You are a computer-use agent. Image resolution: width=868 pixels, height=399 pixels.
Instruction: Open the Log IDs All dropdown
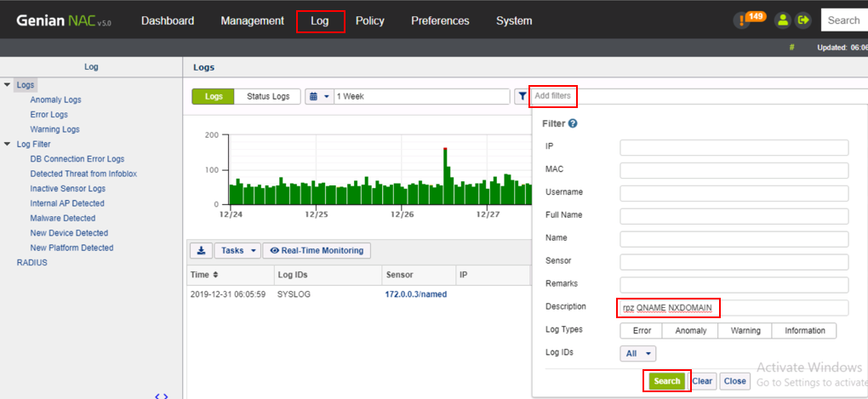click(637, 353)
